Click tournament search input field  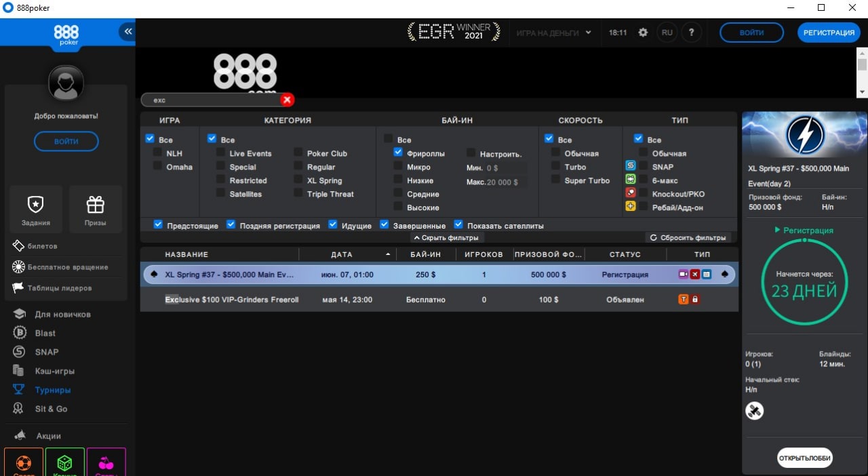pyautogui.click(x=214, y=100)
